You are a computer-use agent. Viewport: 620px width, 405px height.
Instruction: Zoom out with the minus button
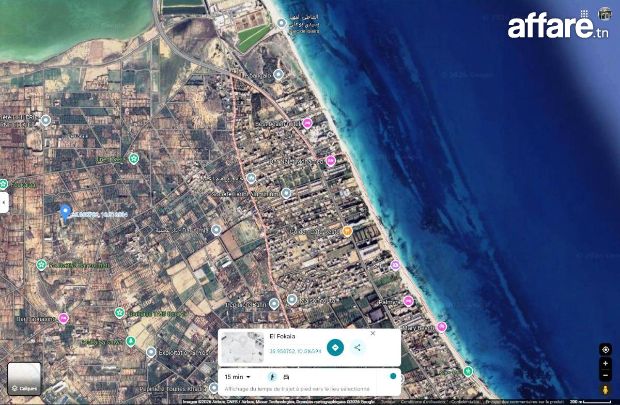click(x=605, y=375)
